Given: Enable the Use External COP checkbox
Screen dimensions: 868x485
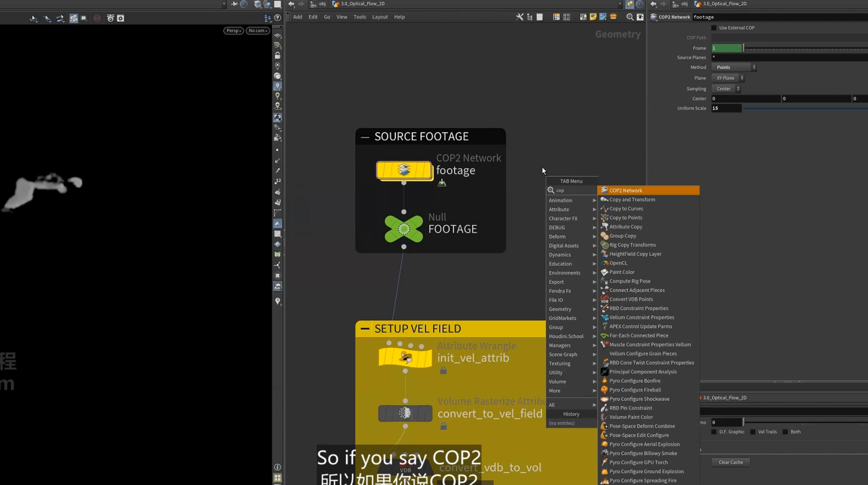Looking at the screenshot, I should pos(714,28).
